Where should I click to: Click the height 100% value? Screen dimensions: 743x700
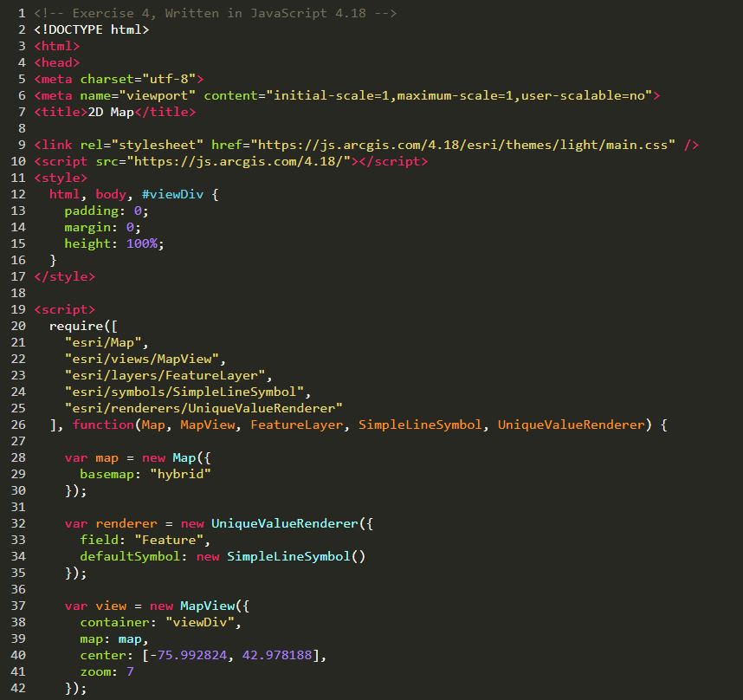pos(142,243)
